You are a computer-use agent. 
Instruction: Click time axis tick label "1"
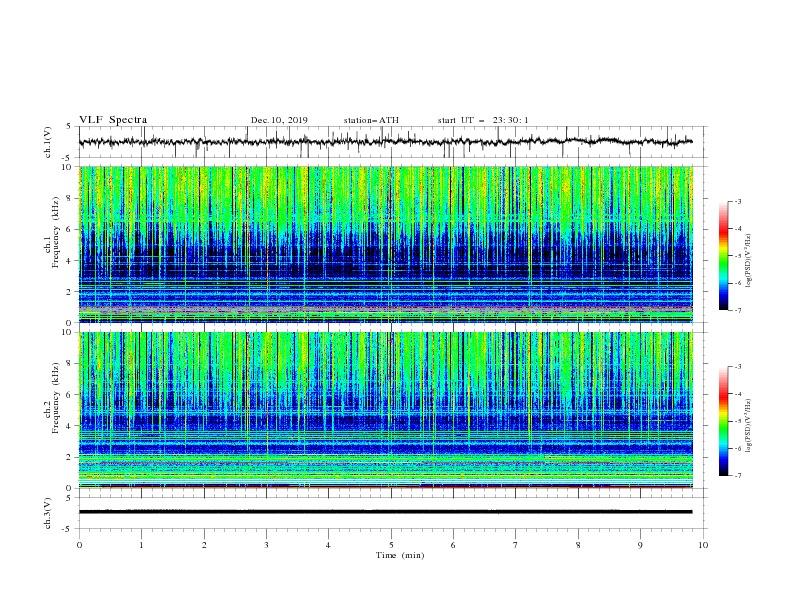coord(141,545)
